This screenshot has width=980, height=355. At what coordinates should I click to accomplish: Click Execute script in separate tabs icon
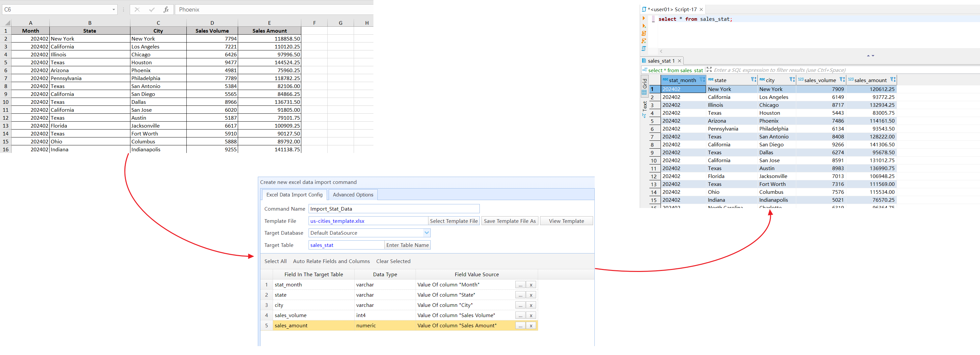(644, 41)
